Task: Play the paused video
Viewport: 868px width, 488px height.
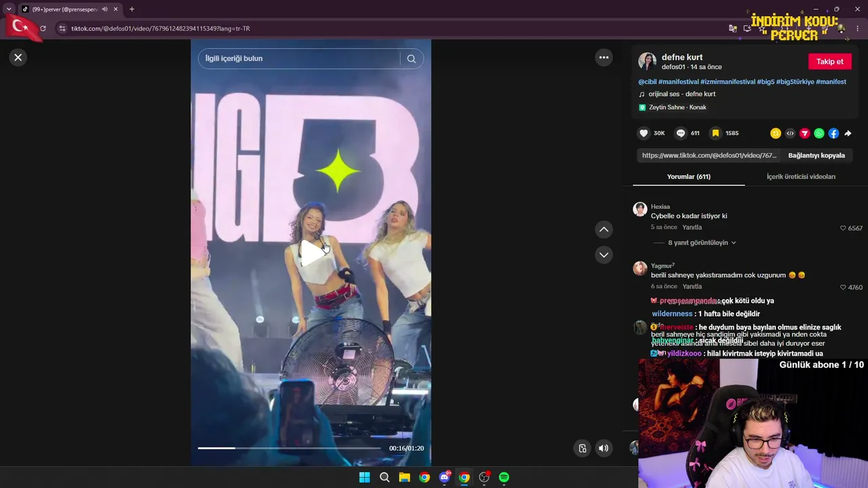Action: (311, 253)
